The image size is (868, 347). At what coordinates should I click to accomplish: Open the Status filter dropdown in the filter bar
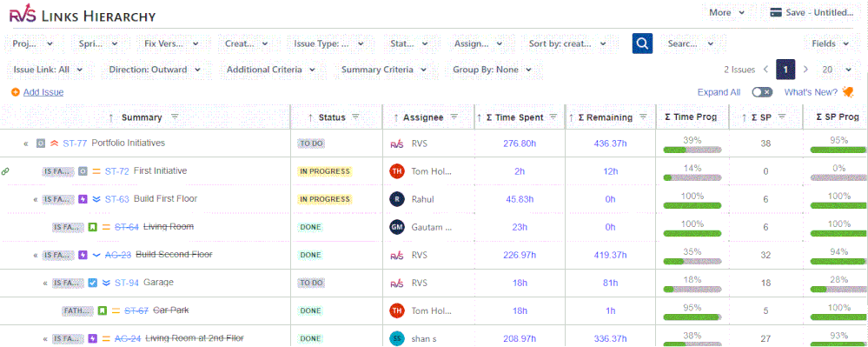(409, 43)
